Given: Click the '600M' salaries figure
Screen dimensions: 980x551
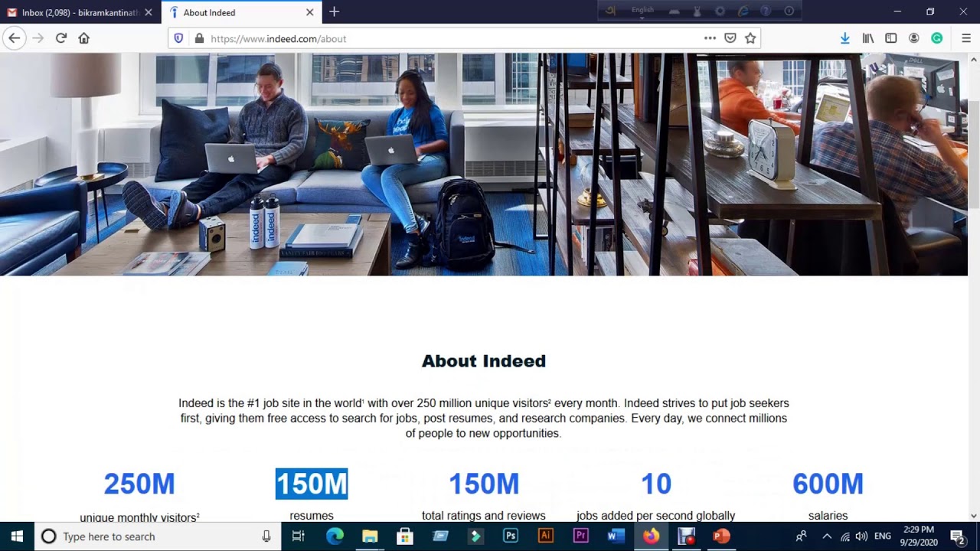Looking at the screenshot, I should tap(828, 484).
